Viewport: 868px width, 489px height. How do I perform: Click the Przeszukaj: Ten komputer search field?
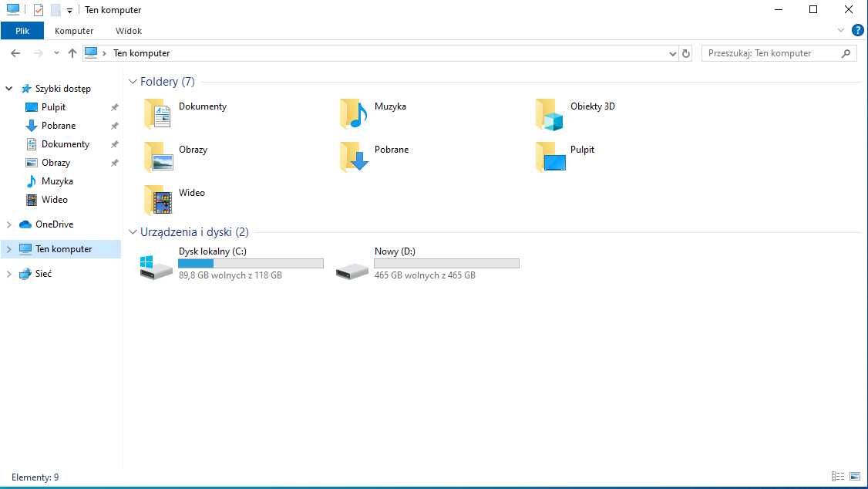(772, 53)
